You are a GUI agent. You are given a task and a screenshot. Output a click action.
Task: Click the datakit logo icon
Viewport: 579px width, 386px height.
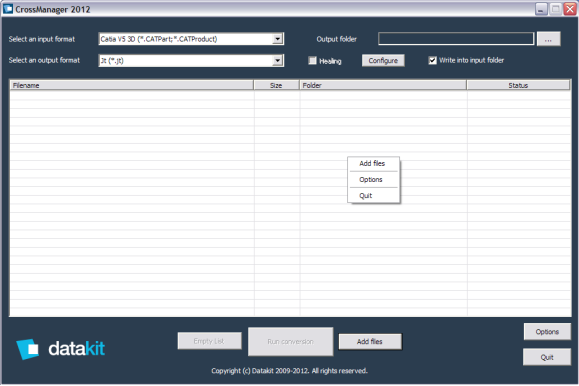click(28, 349)
